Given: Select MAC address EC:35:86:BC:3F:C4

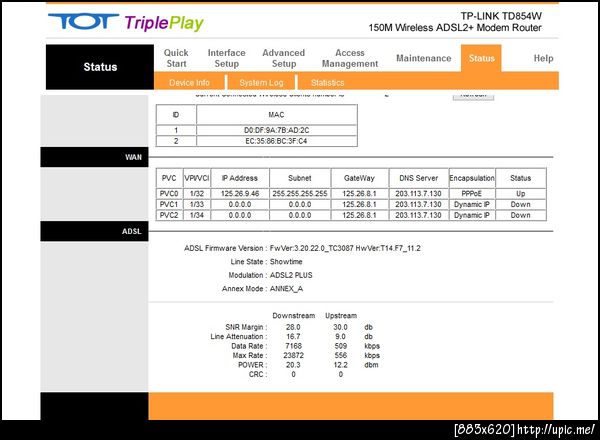Looking at the screenshot, I should pyautogui.click(x=276, y=141).
